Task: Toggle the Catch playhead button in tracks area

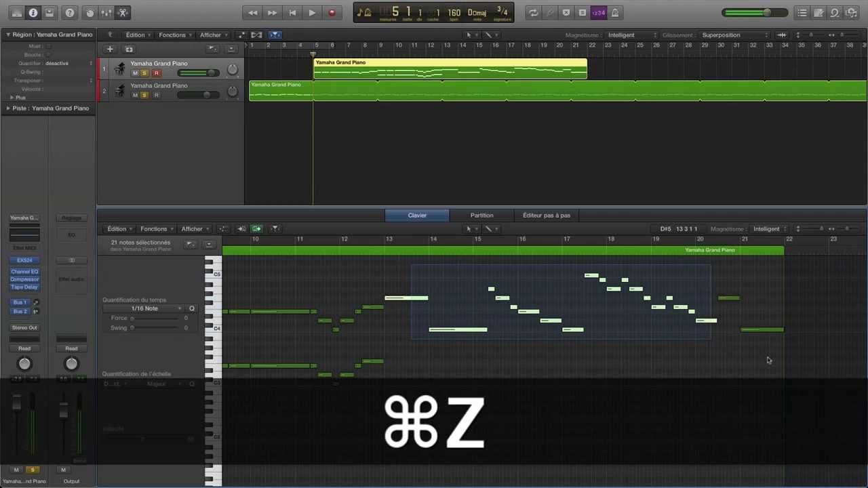Action: (x=275, y=35)
